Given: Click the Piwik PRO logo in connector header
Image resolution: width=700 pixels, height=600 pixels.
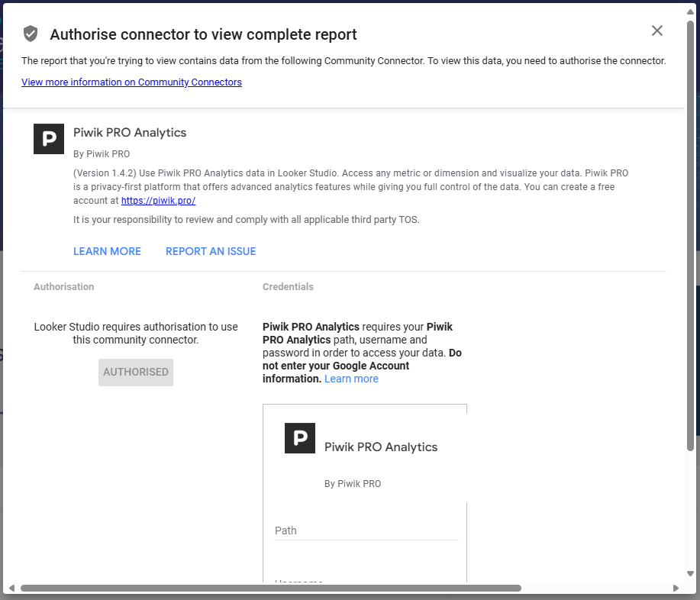Looking at the screenshot, I should tap(49, 139).
